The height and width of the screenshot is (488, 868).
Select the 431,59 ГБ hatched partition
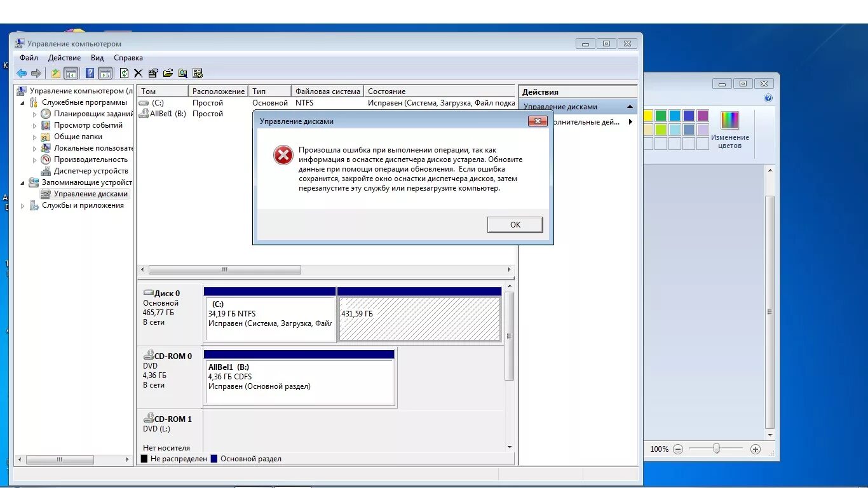pyautogui.click(x=419, y=315)
